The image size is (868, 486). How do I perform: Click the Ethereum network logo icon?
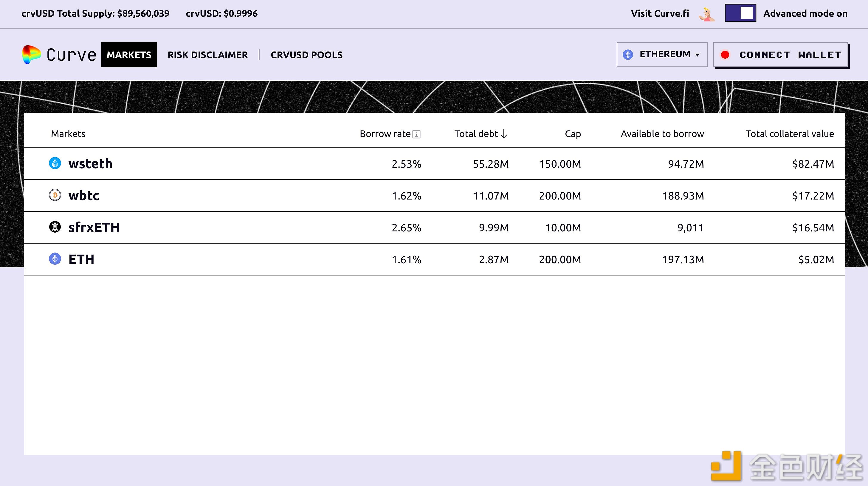point(628,54)
